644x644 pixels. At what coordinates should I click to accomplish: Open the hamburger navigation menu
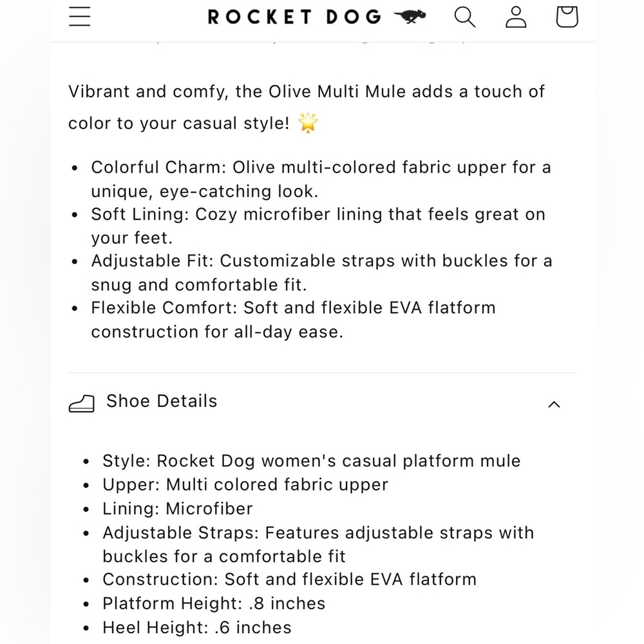tap(80, 17)
